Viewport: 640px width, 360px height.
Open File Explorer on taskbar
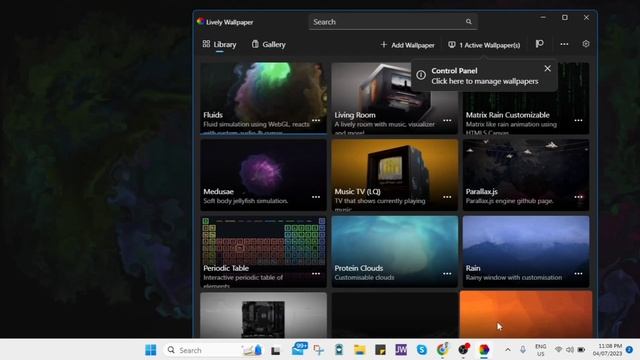[360, 350]
